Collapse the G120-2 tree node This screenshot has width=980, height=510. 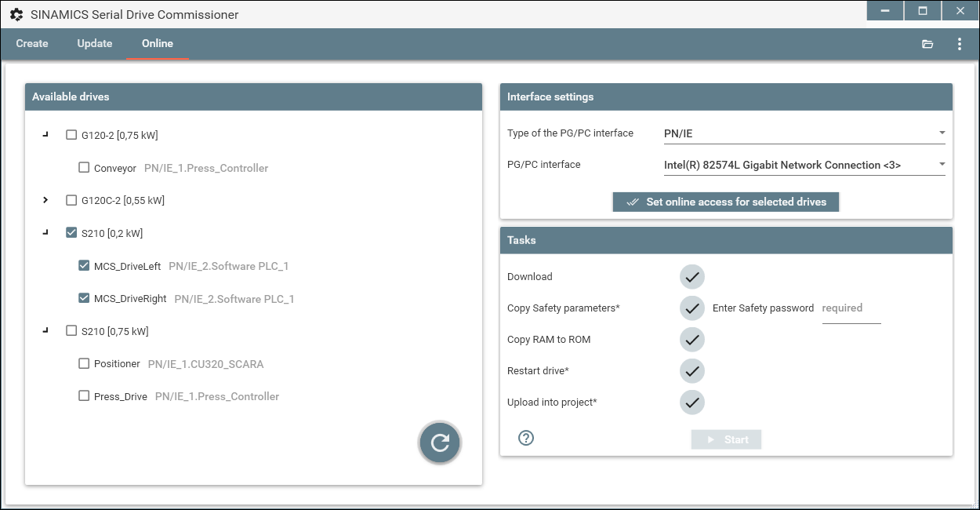point(46,135)
